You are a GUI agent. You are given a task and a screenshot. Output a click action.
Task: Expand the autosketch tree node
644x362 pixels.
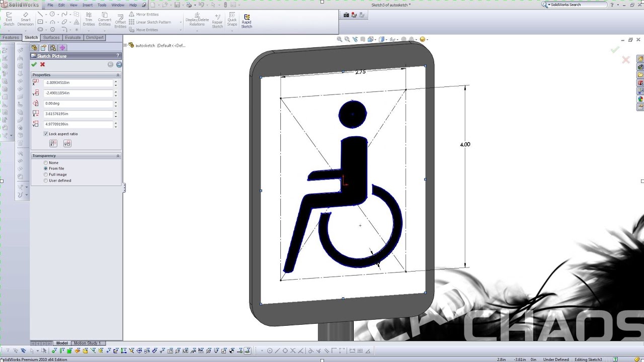125,45
